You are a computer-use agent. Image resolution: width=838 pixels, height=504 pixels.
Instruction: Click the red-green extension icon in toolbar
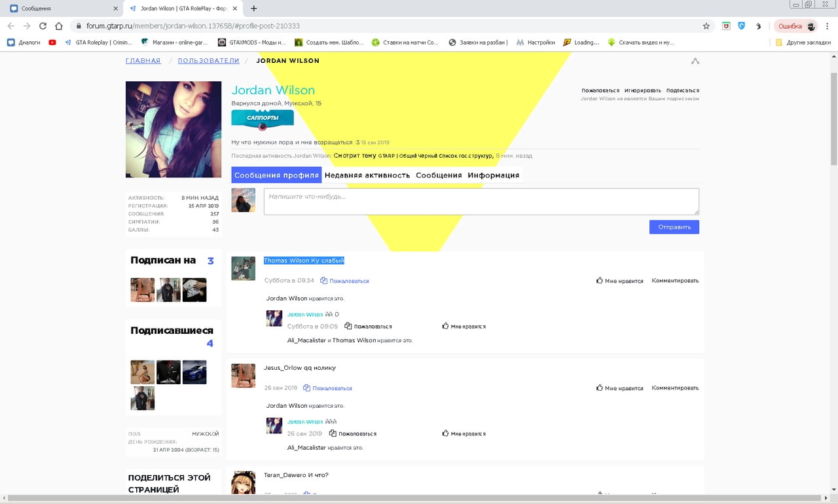click(x=726, y=26)
